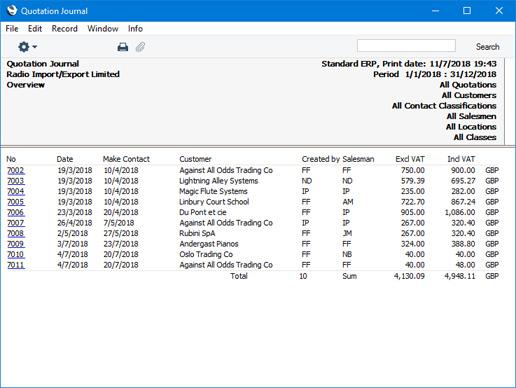Click salesman code AM
516x388 pixels.
point(348,202)
